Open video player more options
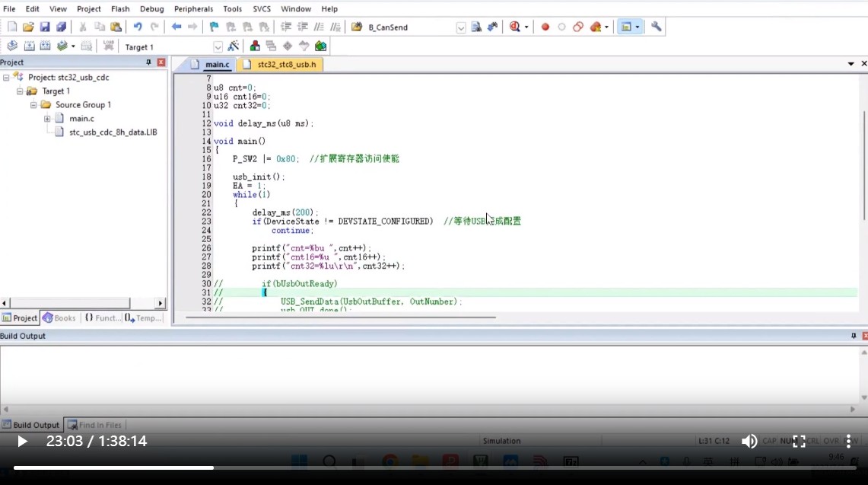This screenshot has height=485, width=868. coord(848,441)
